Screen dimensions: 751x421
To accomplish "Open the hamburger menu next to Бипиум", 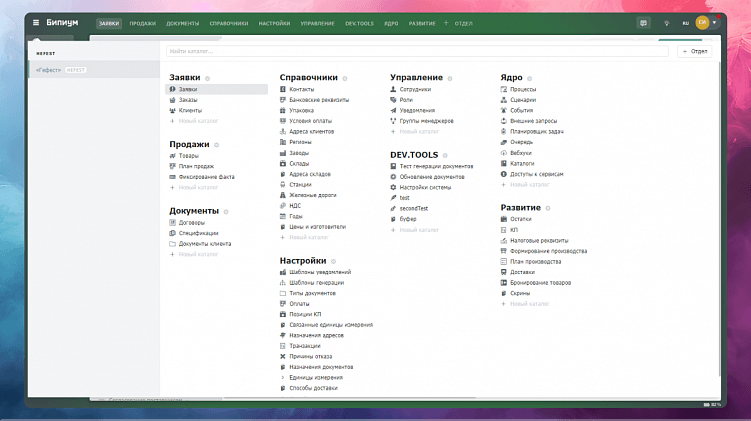I will (36, 23).
